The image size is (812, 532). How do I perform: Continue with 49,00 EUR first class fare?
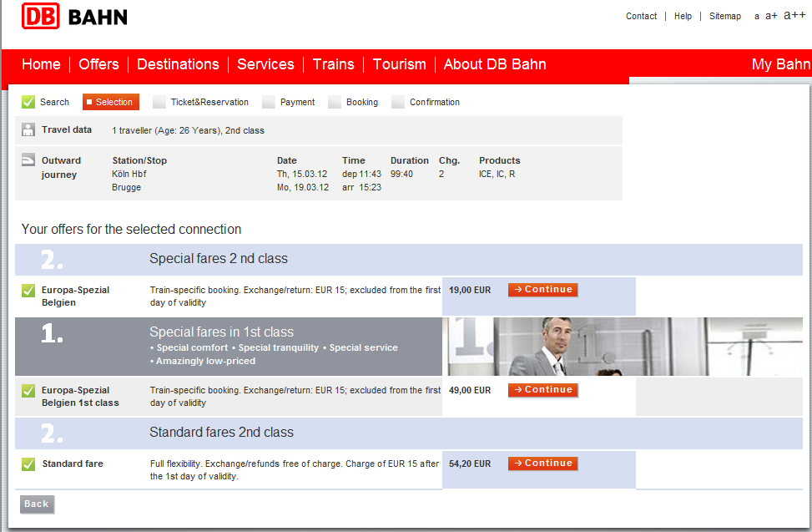(542, 389)
